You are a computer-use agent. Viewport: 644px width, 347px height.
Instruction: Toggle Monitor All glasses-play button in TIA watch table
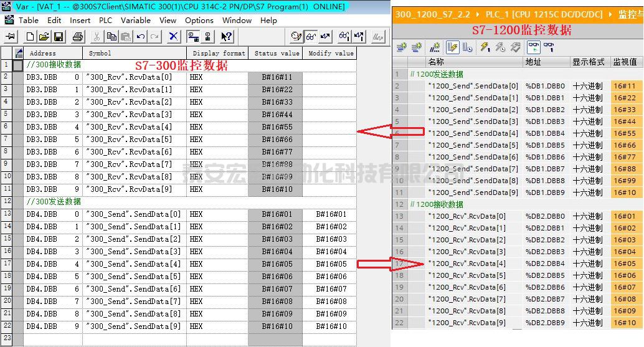533,47
